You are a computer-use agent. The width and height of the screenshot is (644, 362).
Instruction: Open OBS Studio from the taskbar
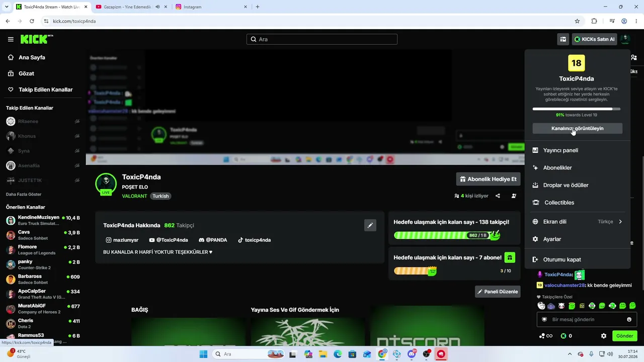pos(427,354)
